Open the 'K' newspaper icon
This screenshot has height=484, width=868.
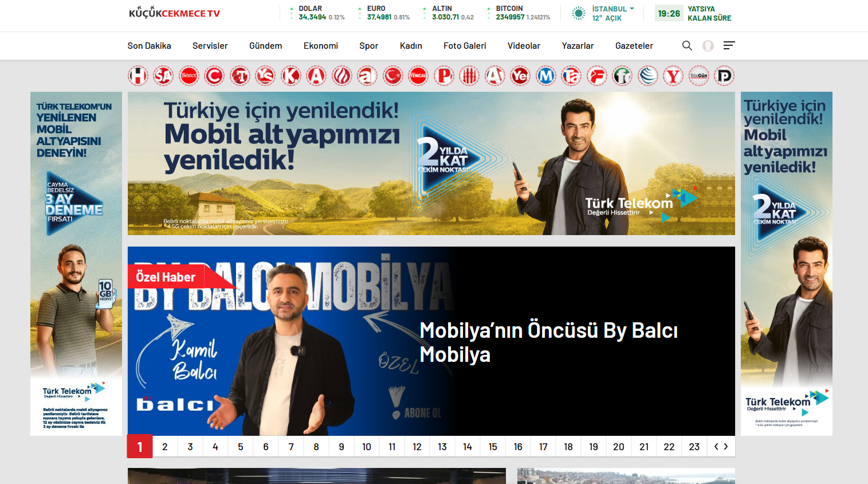pos(291,76)
